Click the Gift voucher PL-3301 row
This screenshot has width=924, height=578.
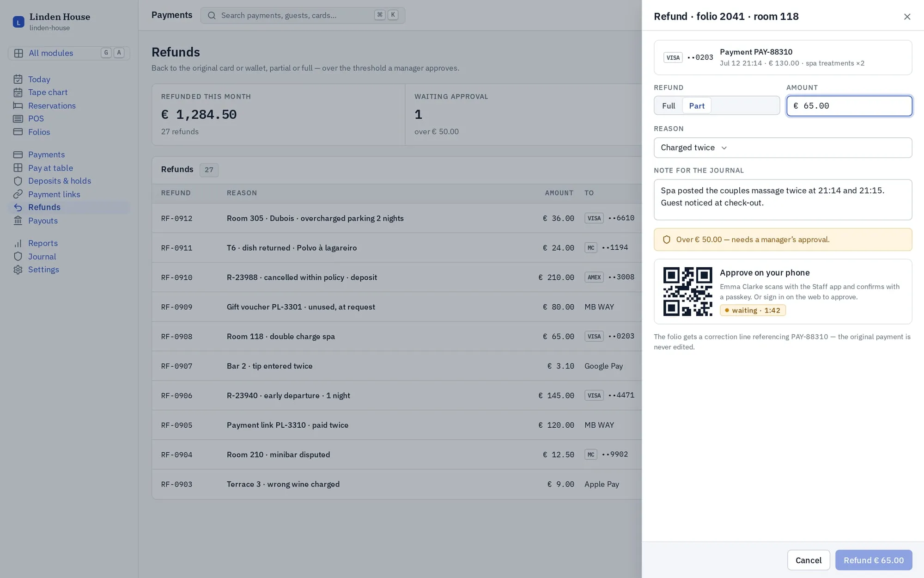[397, 307]
